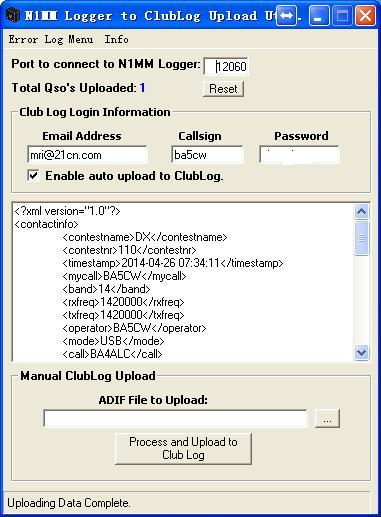Toggle Enable auto upload to ClubLog checkbox
381x517 pixels.
pyautogui.click(x=33, y=175)
